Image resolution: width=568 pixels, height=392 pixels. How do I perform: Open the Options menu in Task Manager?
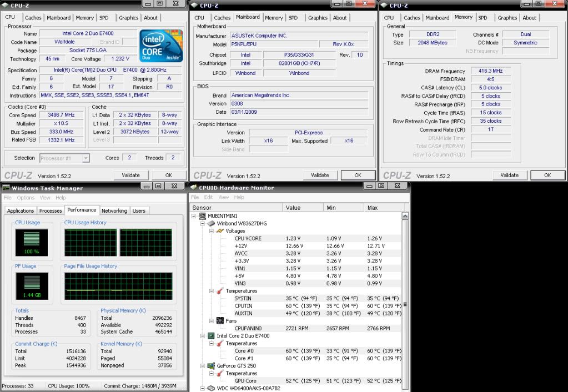26,198
